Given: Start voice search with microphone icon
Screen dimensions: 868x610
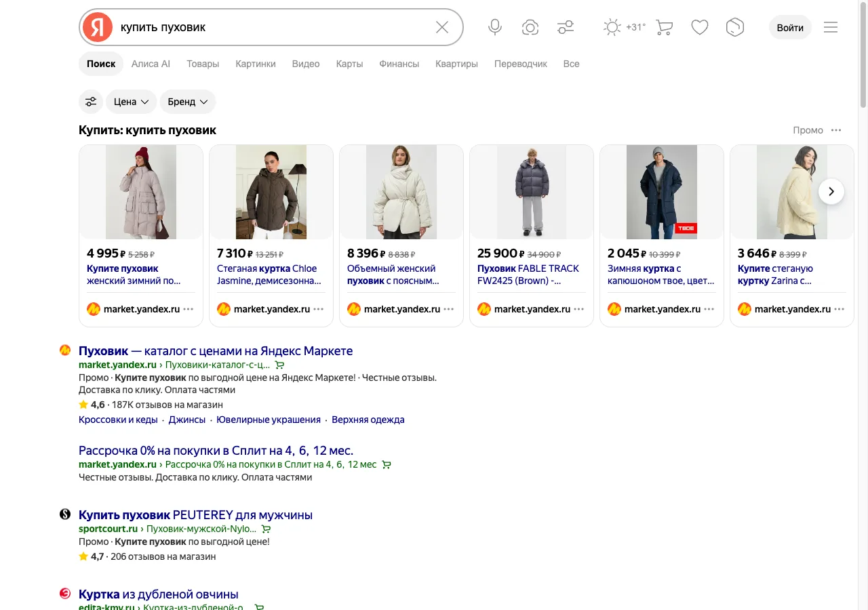Looking at the screenshot, I should point(495,27).
